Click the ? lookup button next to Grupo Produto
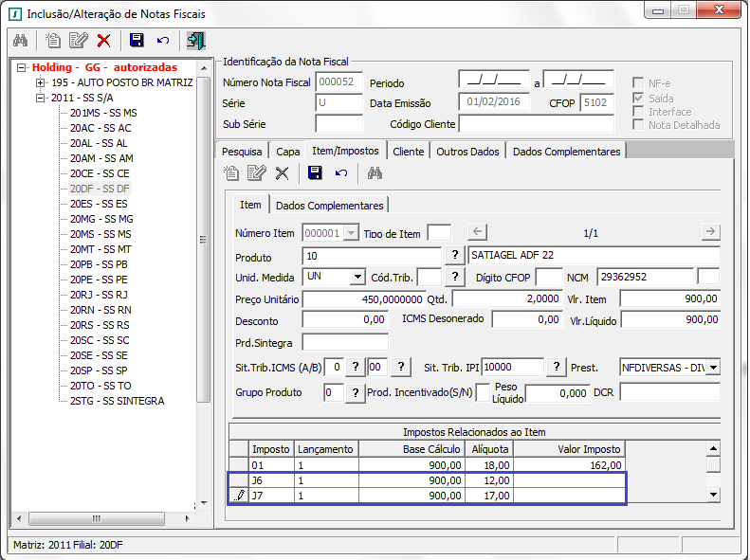 [357, 393]
